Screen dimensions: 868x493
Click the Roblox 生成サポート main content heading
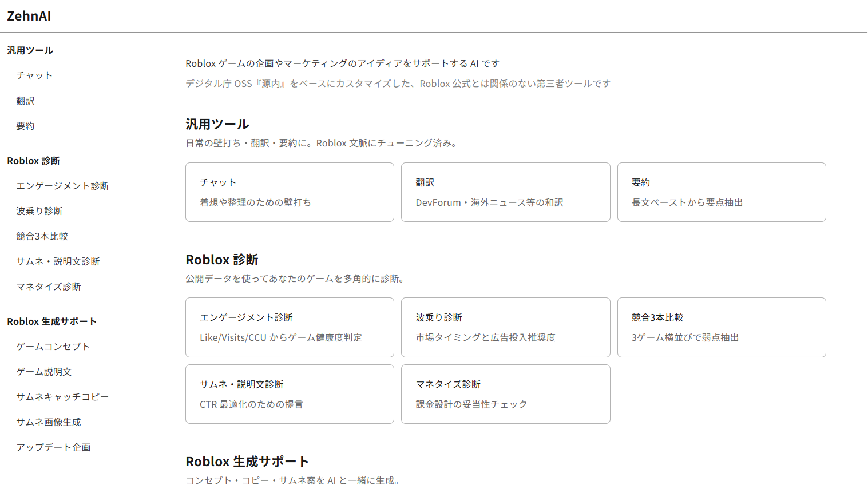pos(247,462)
